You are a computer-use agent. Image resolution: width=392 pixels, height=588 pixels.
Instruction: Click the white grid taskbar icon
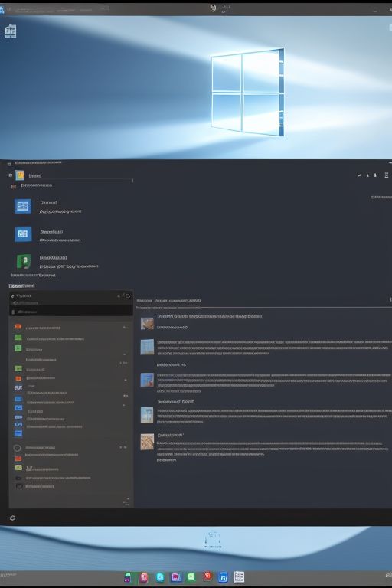(x=239, y=577)
